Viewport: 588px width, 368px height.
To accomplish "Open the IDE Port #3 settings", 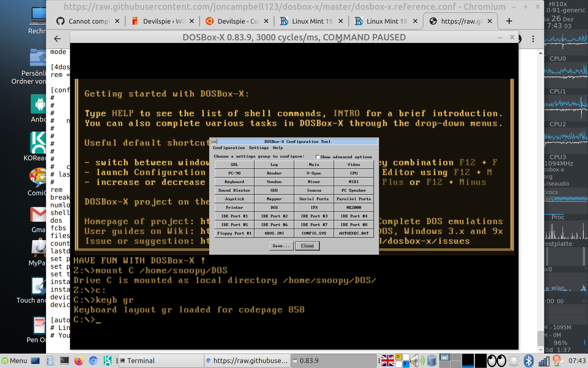I will coord(314,216).
